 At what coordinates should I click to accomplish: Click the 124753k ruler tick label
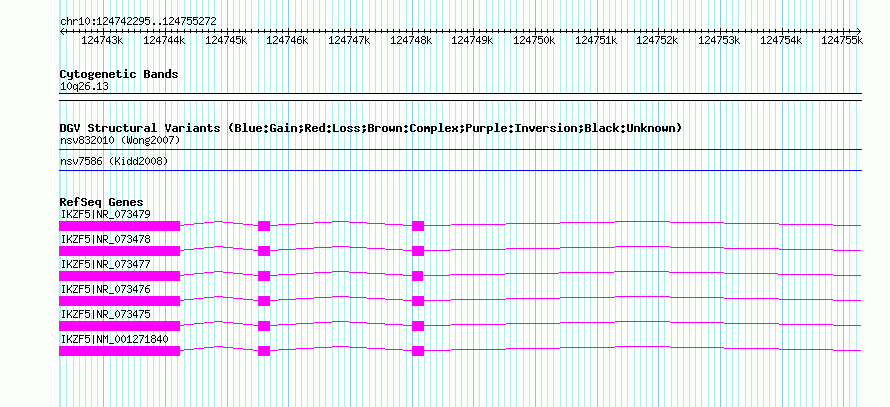coord(719,40)
